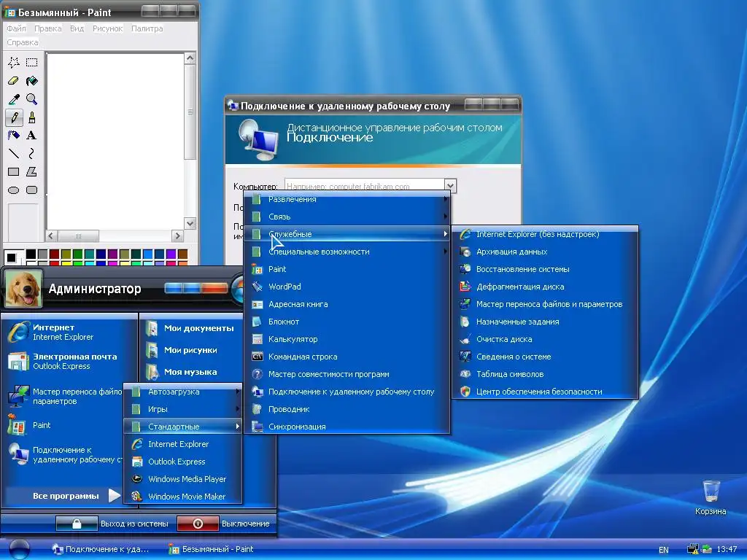Click the 13:47 tray clock
747x560 pixels.
coord(727,549)
